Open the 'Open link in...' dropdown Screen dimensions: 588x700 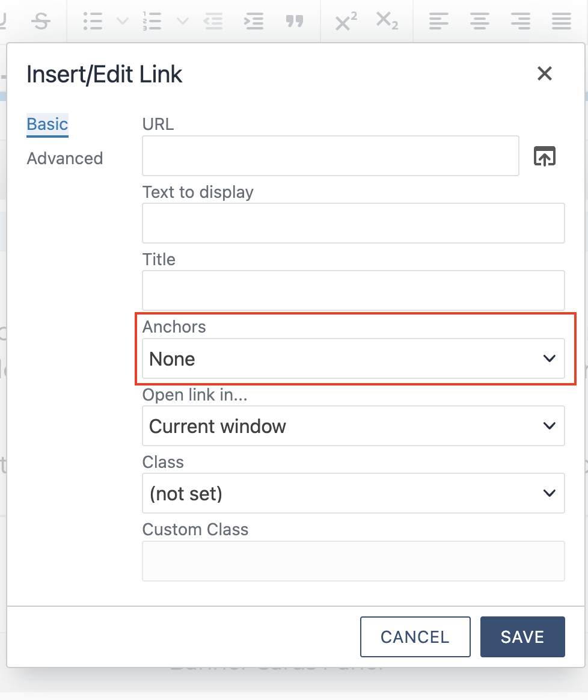354,426
